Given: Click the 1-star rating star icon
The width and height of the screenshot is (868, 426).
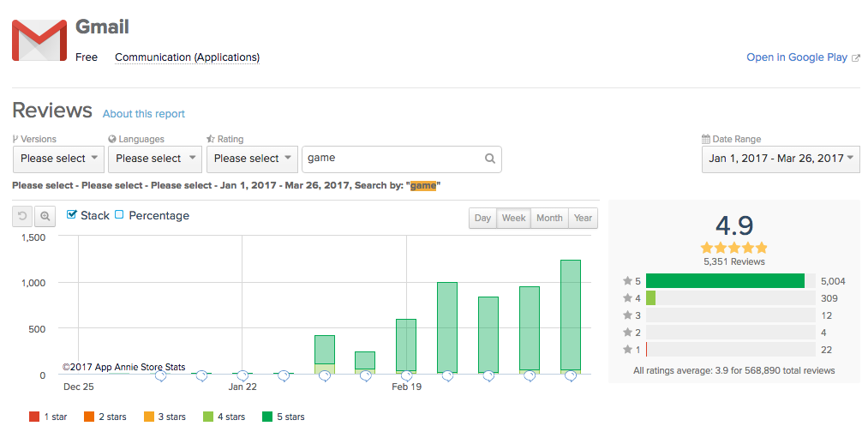Looking at the screenshot, I should point(628,350).
